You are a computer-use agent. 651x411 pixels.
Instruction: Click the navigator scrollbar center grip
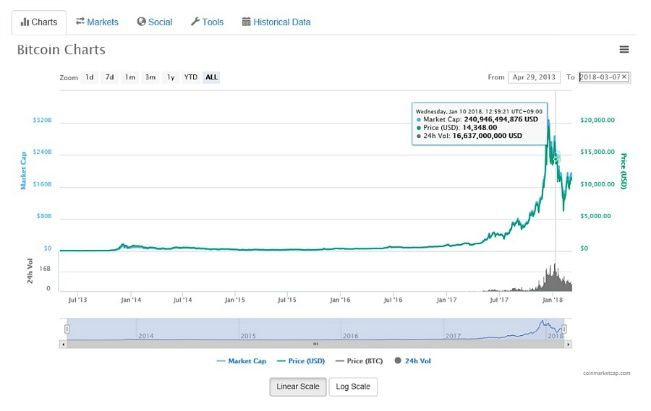(316, 344)
